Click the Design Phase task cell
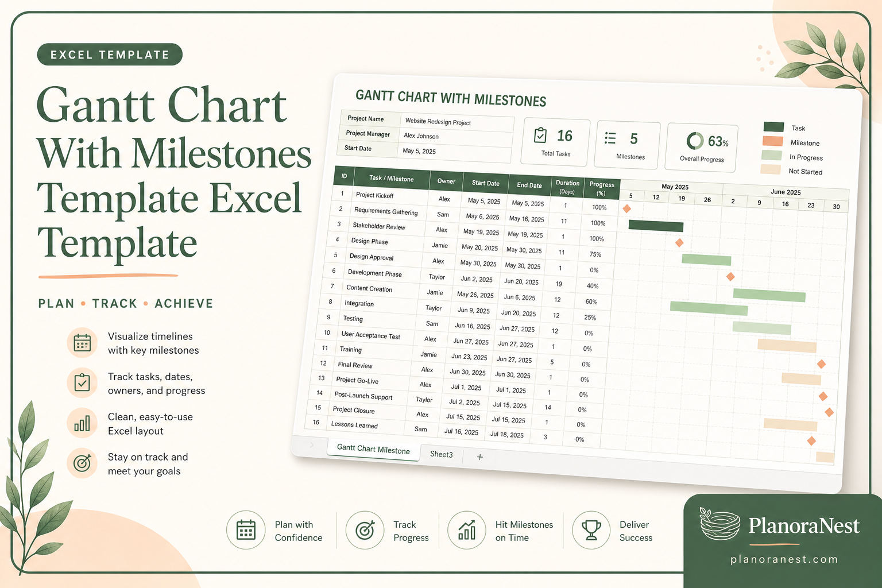 pos(385,242)
